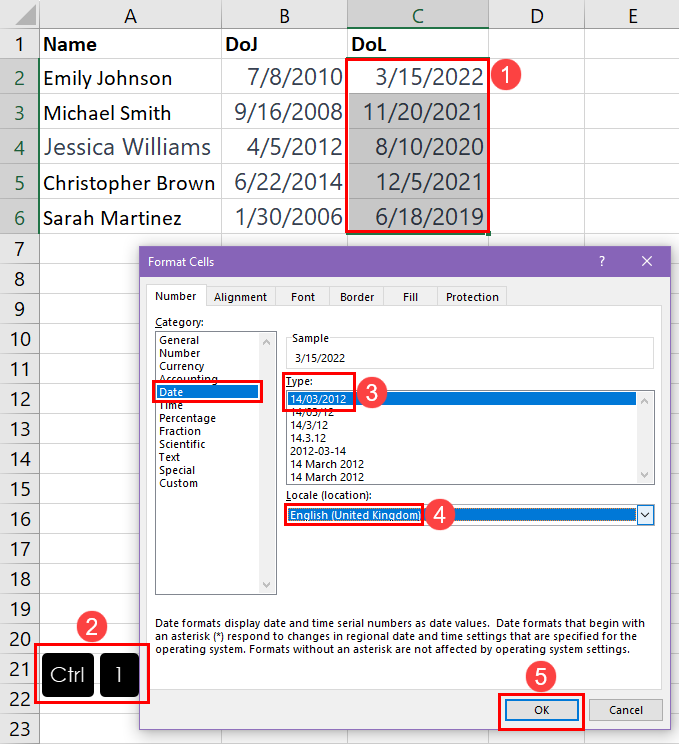
Task: Select column A header
Action: 130,15
